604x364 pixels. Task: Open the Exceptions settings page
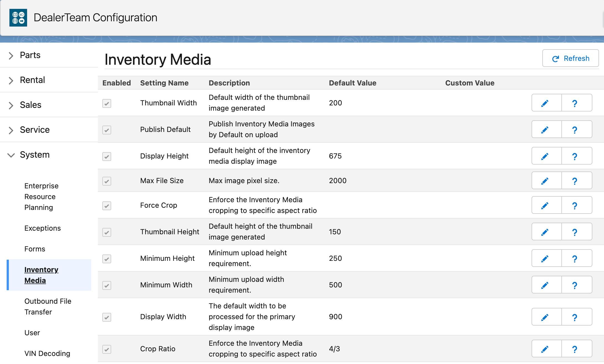(43, 228)
